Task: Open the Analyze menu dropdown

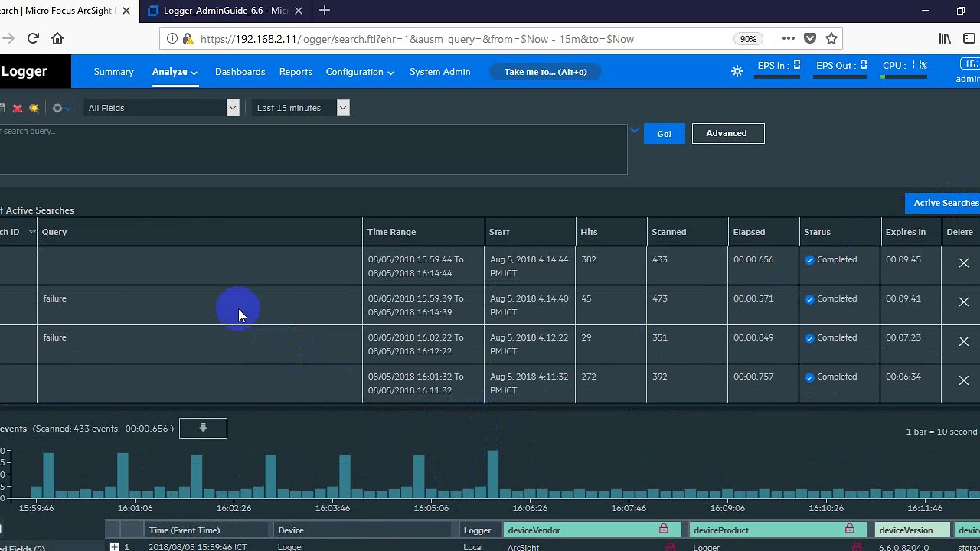Action: (x=175, y=72)
